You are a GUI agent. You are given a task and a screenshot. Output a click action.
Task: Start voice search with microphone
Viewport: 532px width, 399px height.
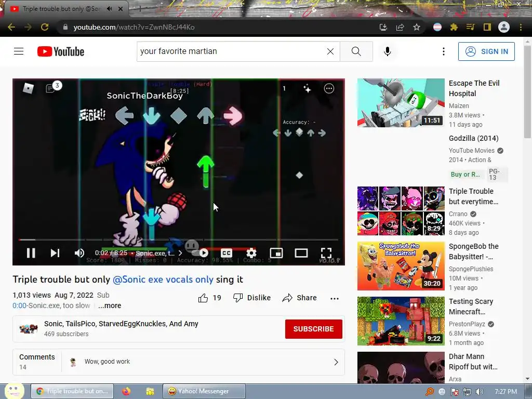click(x=388, y=51)
